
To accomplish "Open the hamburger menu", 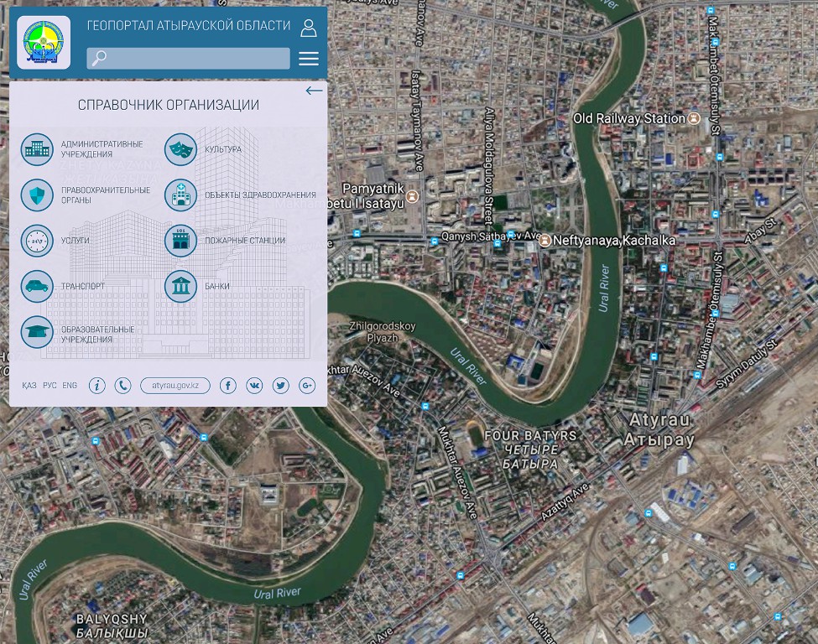I will [x=309, y=58].
